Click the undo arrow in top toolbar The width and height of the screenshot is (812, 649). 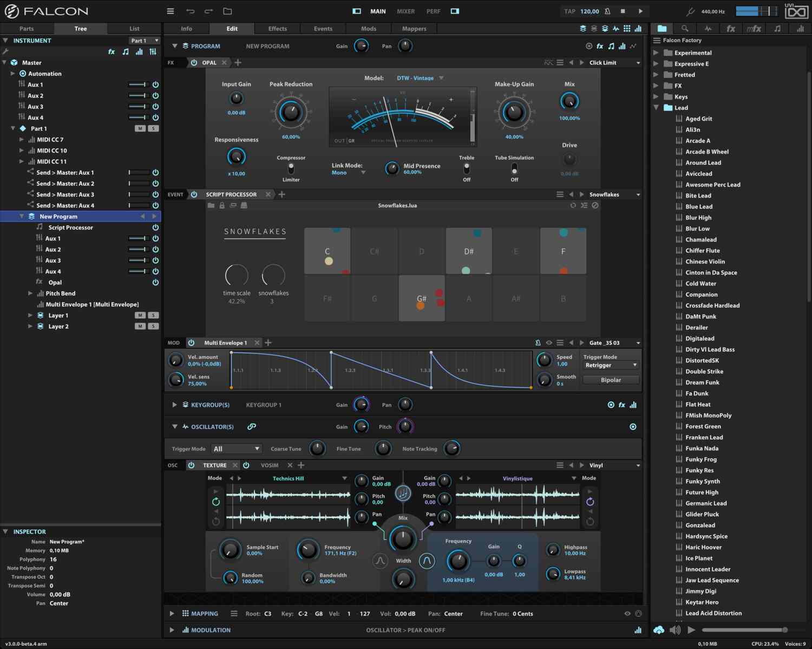pyautogui.click(x=190, y=11)
